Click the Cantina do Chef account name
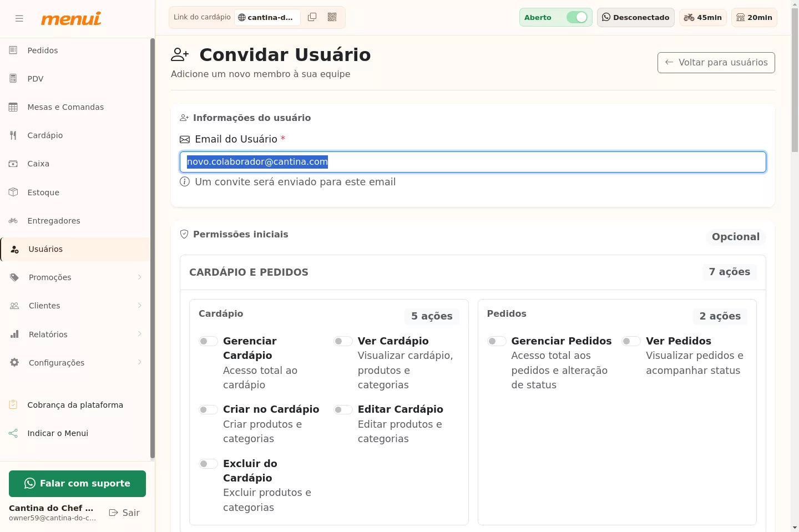Screen dimensions: 799x532 (x=51, y=508)
